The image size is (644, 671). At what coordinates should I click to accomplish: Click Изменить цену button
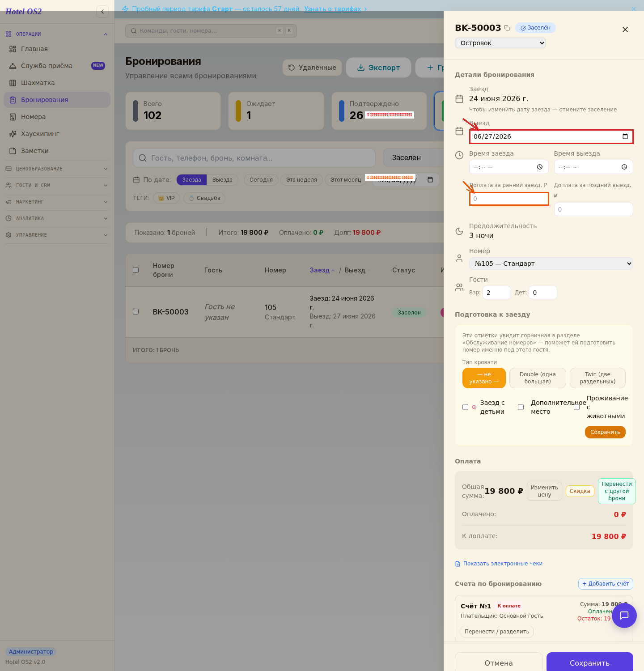[544, 491]
